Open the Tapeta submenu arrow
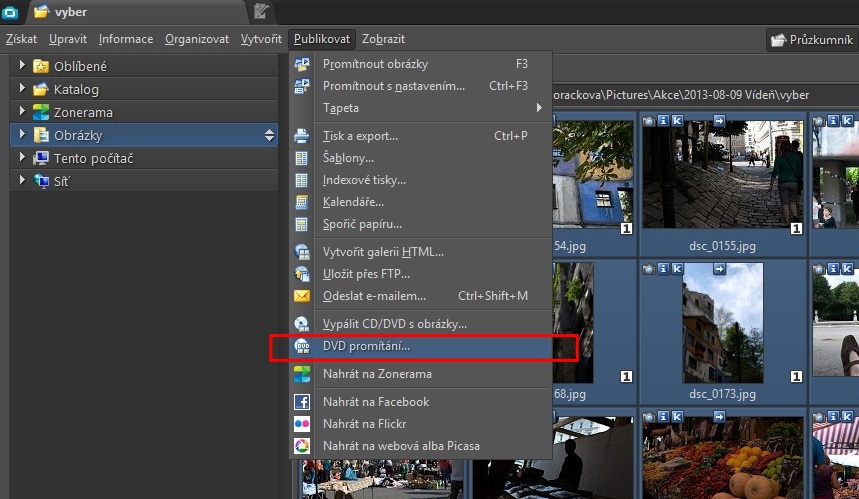859x499 pixels. pos(539,108)
